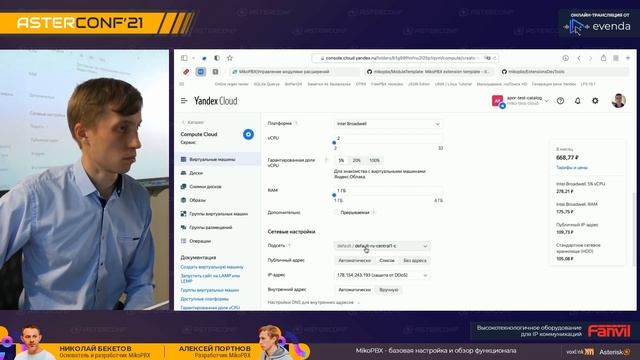Click the Safari share icon
This screenshot has height=360, width=640.
[603, 58]
